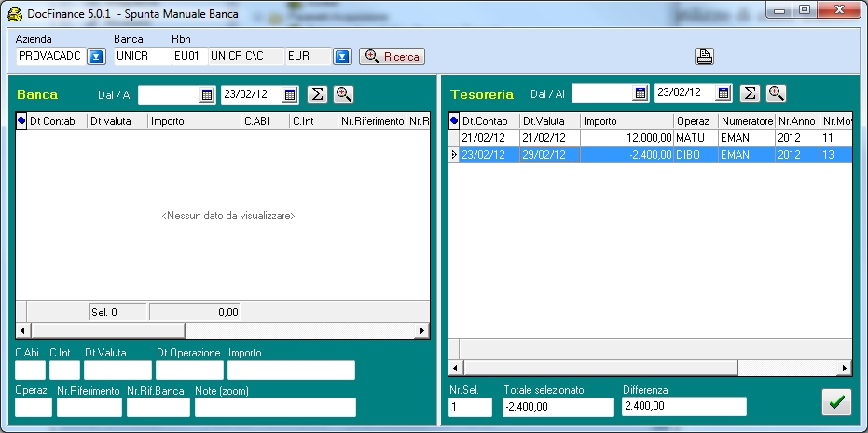Click the Banca Al date field 23/02/12
Image resolution: width=868 pixels, height=433 pixels.
click(x=252, y=95)
